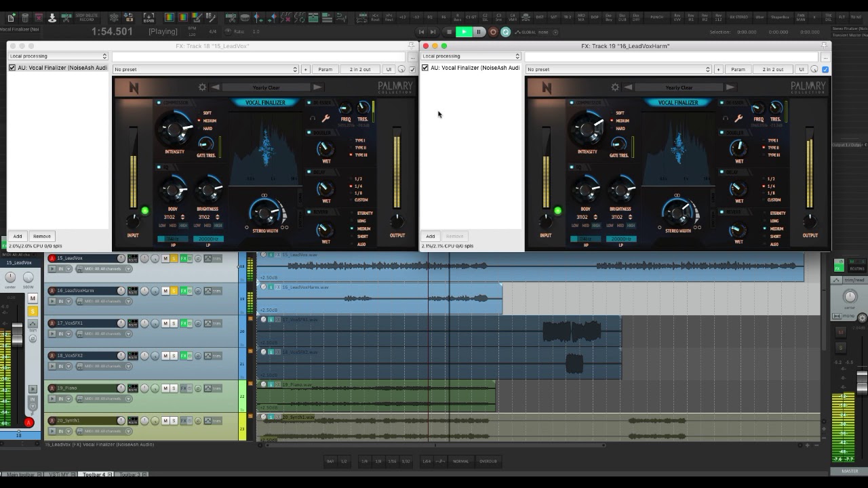
Task: Open routing for 15_LeadVox track
Action: [x=133, y=258]
